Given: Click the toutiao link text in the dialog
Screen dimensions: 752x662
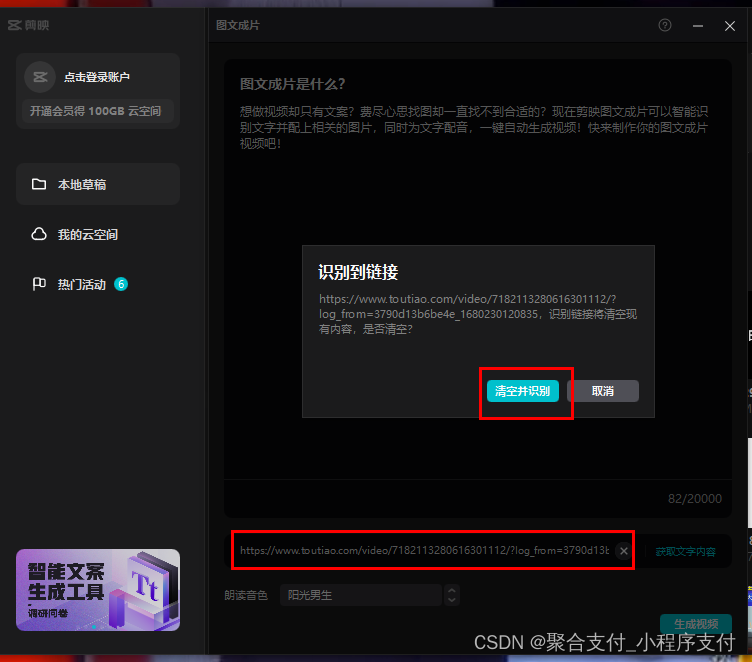Looking at the screenshot, I should pos(468,307).
